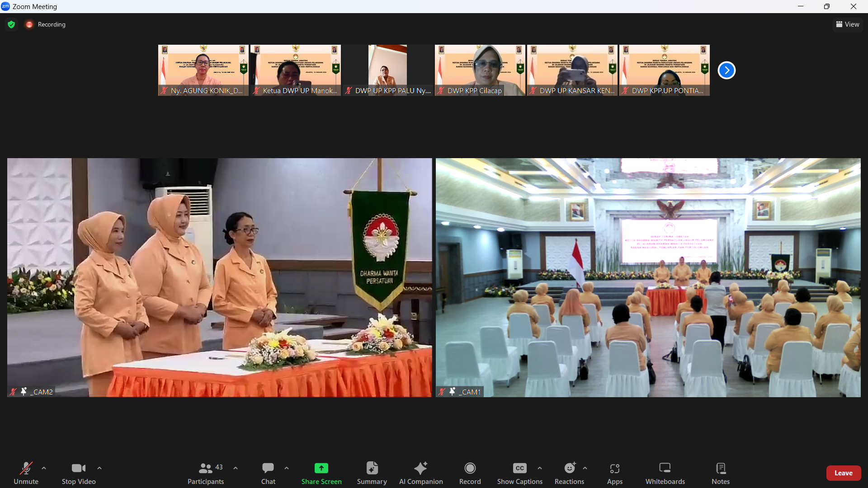Image resolution: width=868 pixels, height=488 pixels.
Task: Open the View layout menu
Action: coord(848,24)
